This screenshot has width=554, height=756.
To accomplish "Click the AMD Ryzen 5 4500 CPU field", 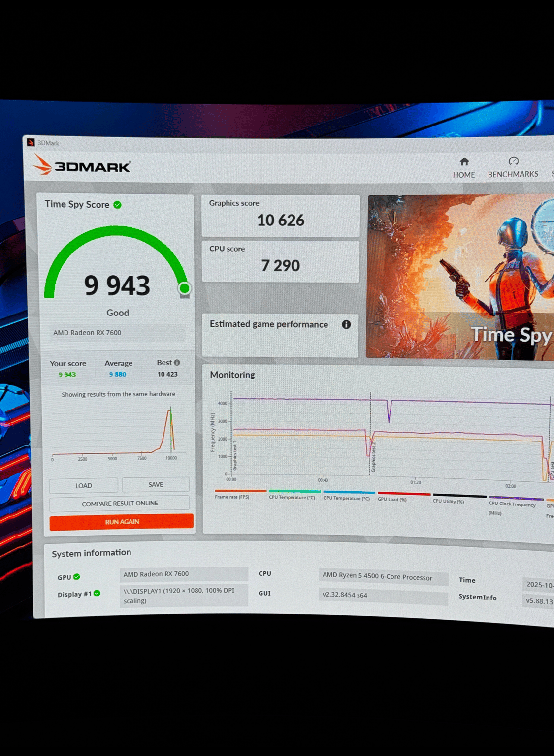I will pos(383,577).
